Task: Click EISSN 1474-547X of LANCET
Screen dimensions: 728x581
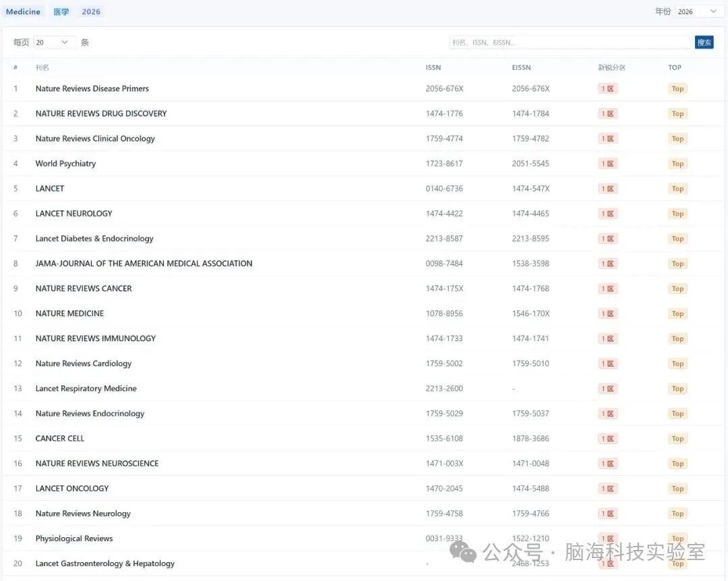Action: tap(530, 189)
